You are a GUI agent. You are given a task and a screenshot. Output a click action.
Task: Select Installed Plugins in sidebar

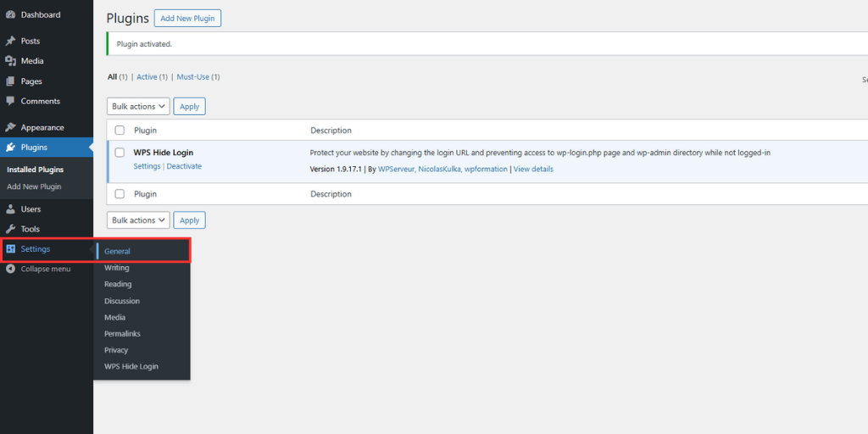click(x=36, y=170)
